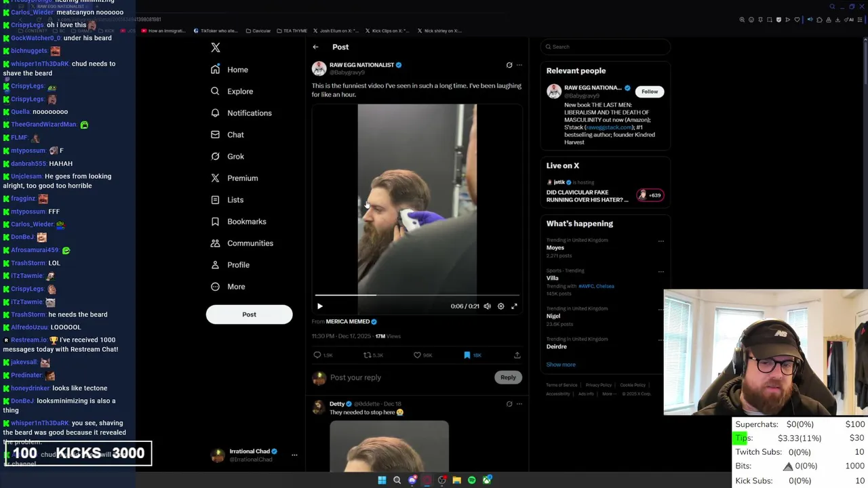Open Irrational Chad account menu dots
This screenshot has width=868, height=488.
click(294, 455)
